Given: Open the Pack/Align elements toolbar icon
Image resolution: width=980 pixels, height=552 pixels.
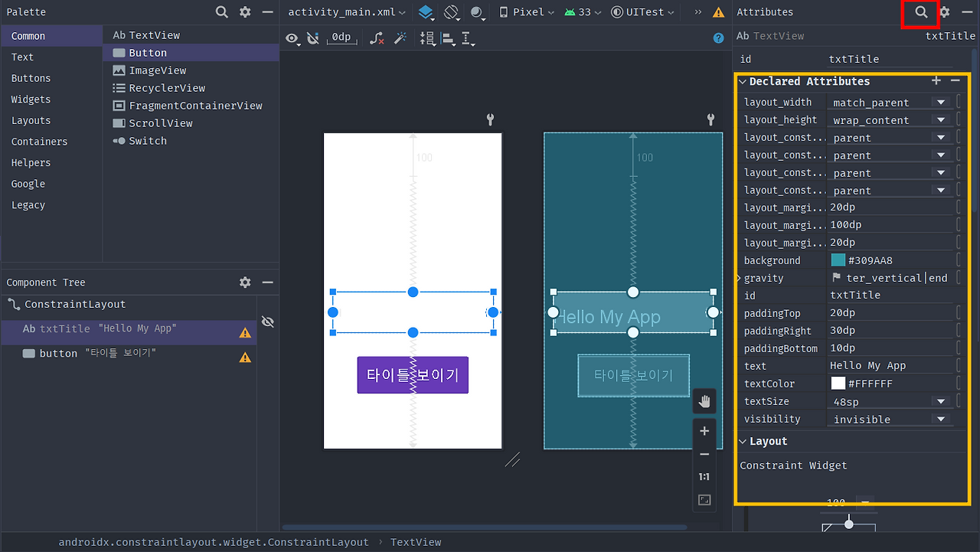Looking at the screenshot, I should pos(448,38).
